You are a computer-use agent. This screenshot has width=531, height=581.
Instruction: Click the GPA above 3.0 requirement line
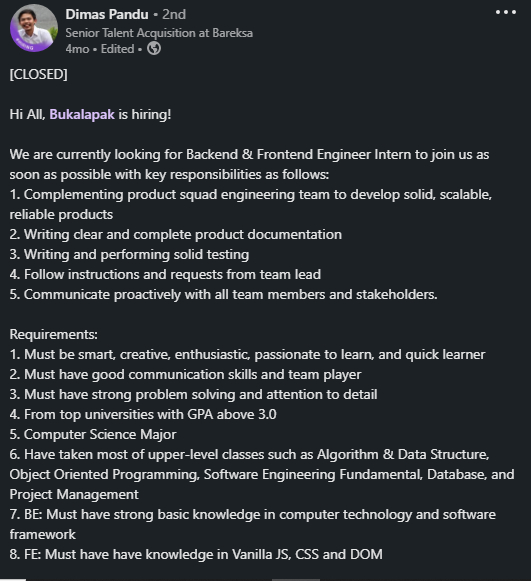click(x=143, y=414)
